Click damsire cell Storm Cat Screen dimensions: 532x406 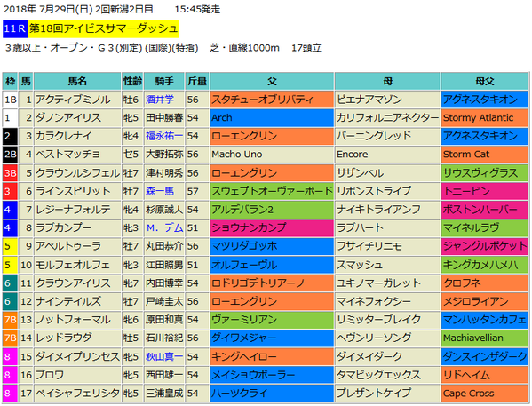(x=485, y=155)
